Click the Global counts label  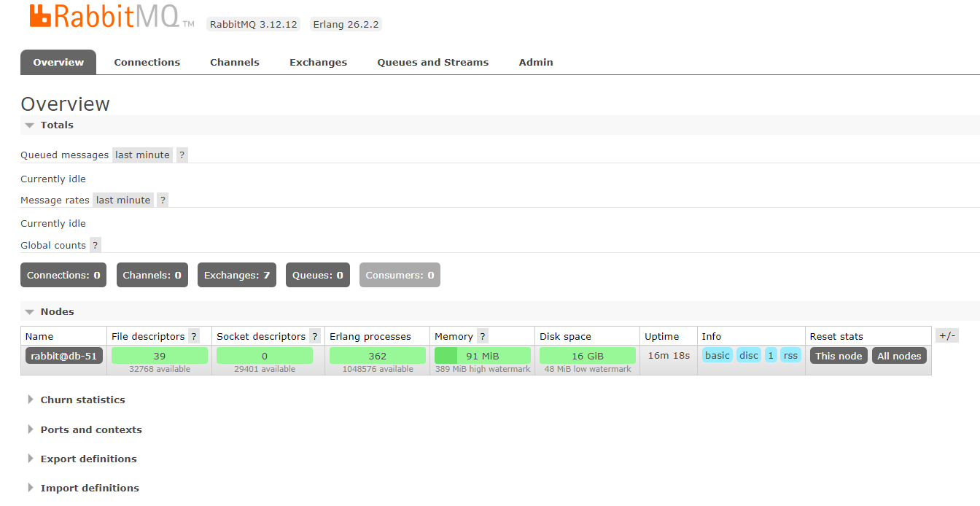[x=53, y=245]
